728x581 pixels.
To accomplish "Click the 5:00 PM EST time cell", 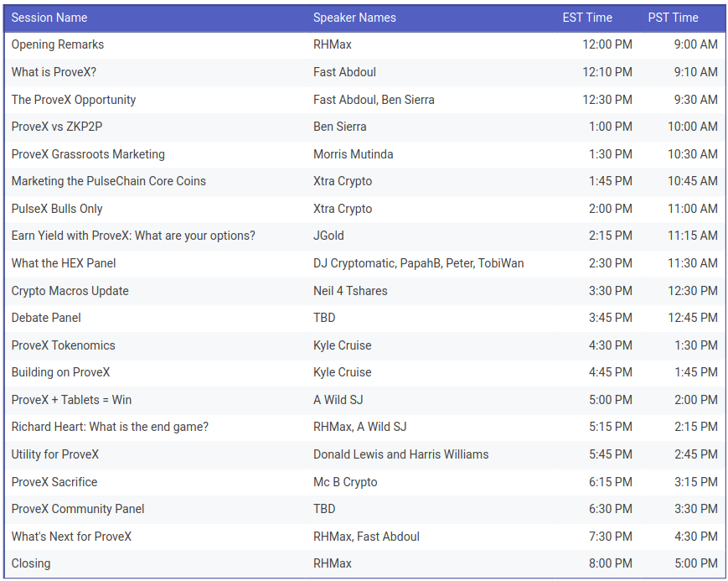I will click(x=611, y=400).
